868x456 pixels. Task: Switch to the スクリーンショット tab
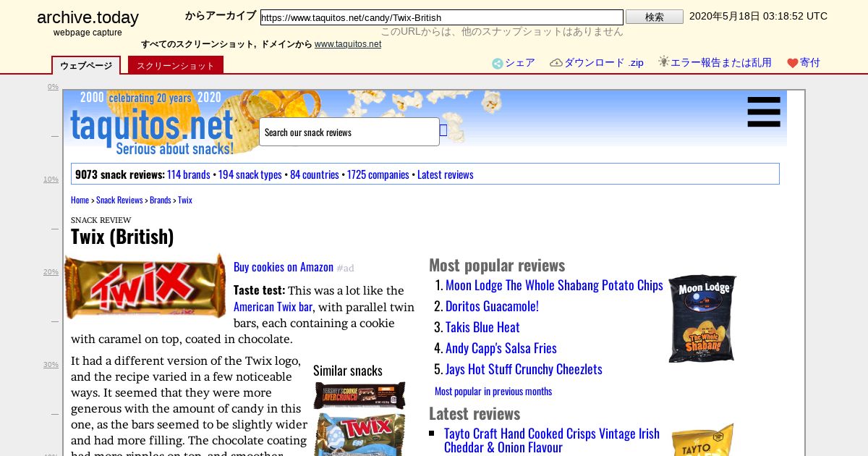(x=176, y=65)
